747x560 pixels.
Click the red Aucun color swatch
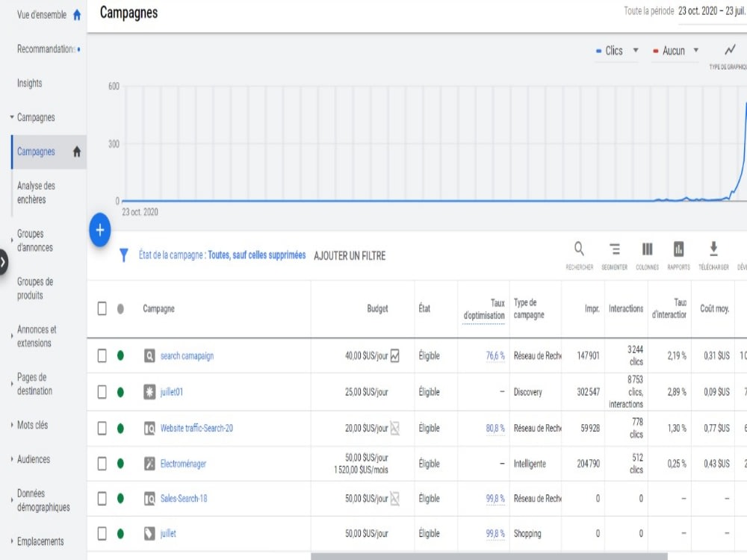(656, 51)
